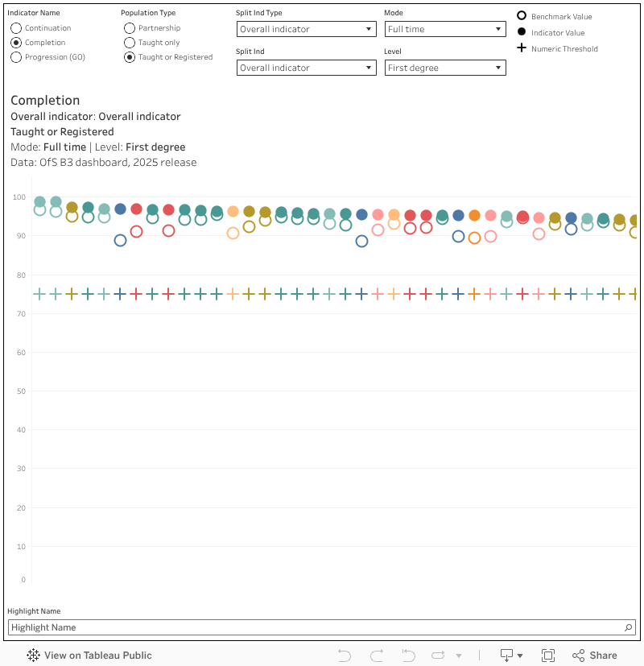Enter full screen mode
The image size is (644, 666).
click(x=548, y=655)
